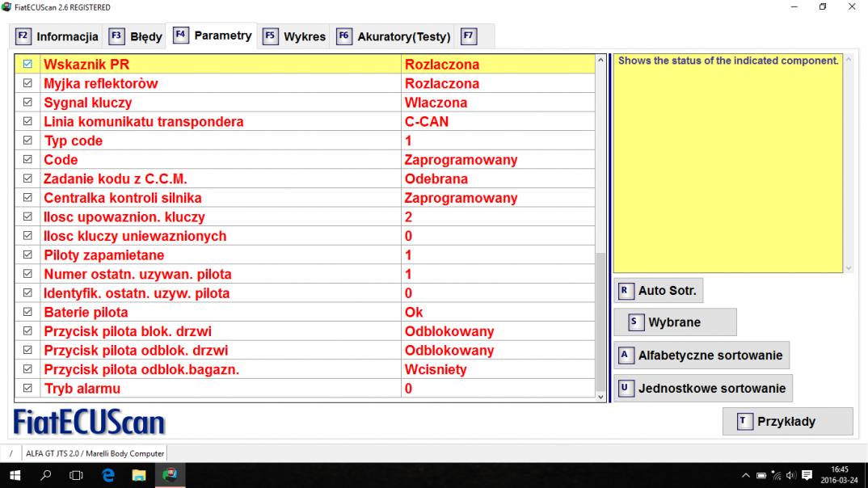Go to Akuratory(Testy) tab
The image size is (868, 488).
pyautogui.click(x=393, y=36)
